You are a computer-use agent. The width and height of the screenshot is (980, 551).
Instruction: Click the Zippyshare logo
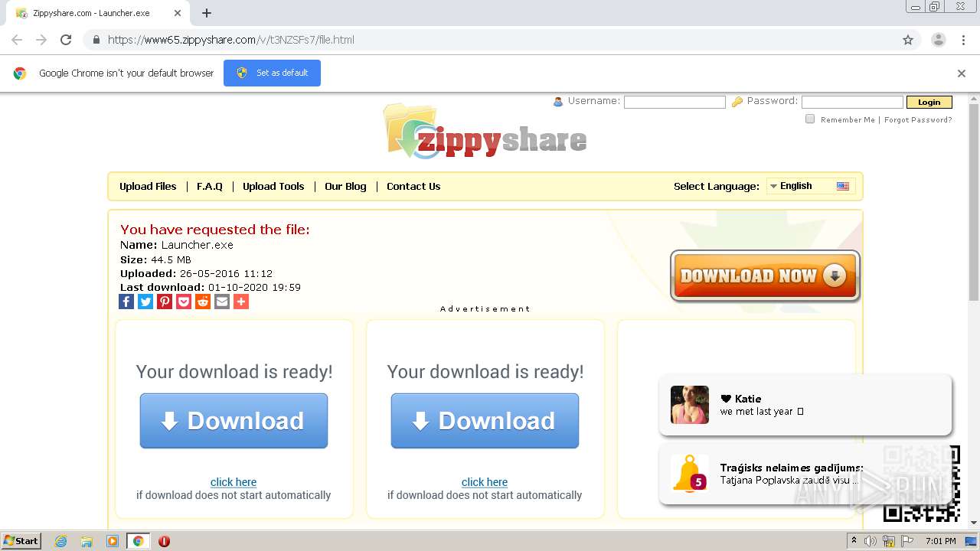click(x=485, y=132)
